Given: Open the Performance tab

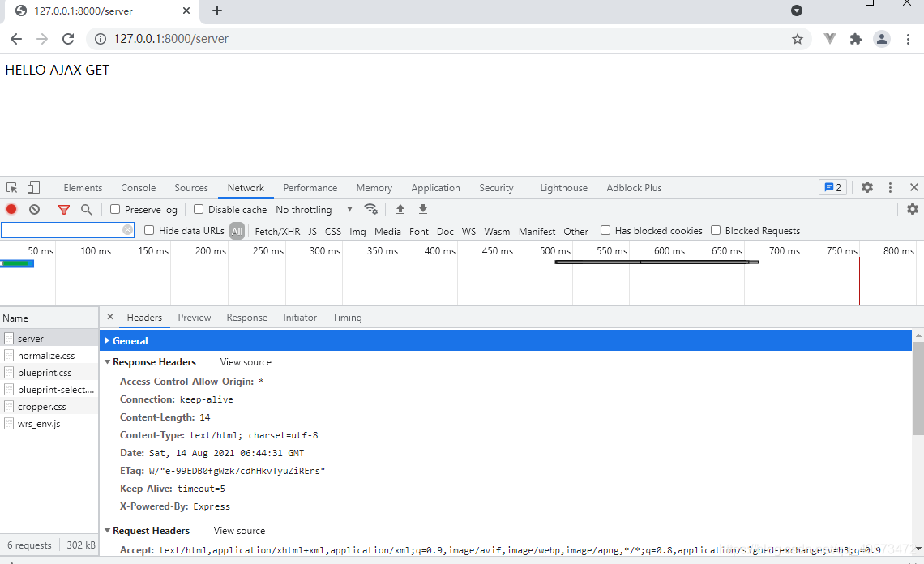Looking at the screenshot, I should (x=310, y=187).
